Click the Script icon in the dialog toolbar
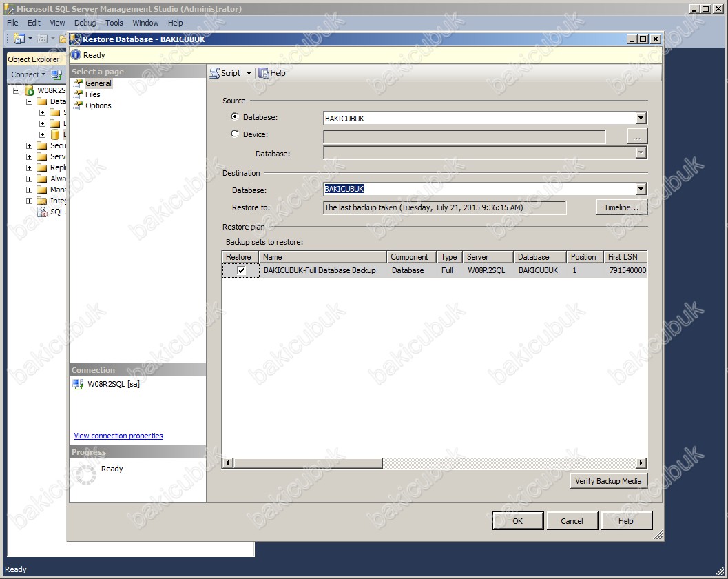Viewport: 728px width, 579px height. coord(214,73)
